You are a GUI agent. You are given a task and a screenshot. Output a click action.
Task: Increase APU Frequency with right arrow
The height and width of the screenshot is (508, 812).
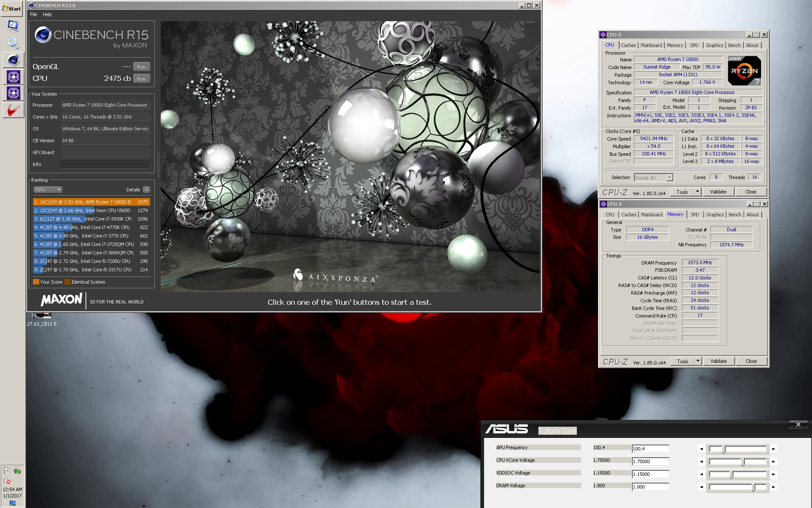[774, 449]
